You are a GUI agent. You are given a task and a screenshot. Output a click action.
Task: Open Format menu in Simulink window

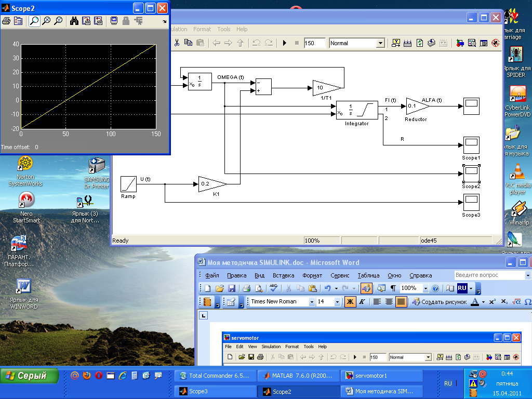202,29
